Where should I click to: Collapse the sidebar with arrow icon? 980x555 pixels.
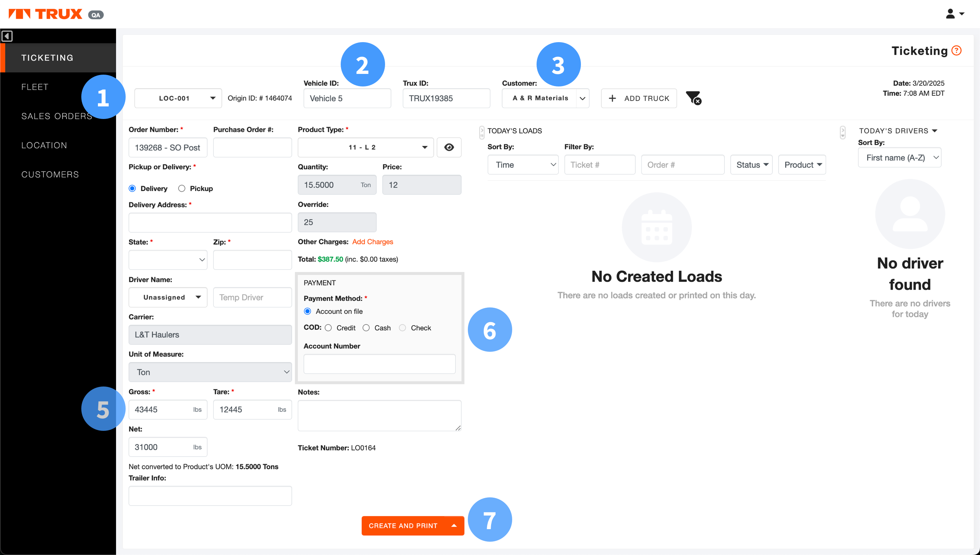click(x=7, y=36)
